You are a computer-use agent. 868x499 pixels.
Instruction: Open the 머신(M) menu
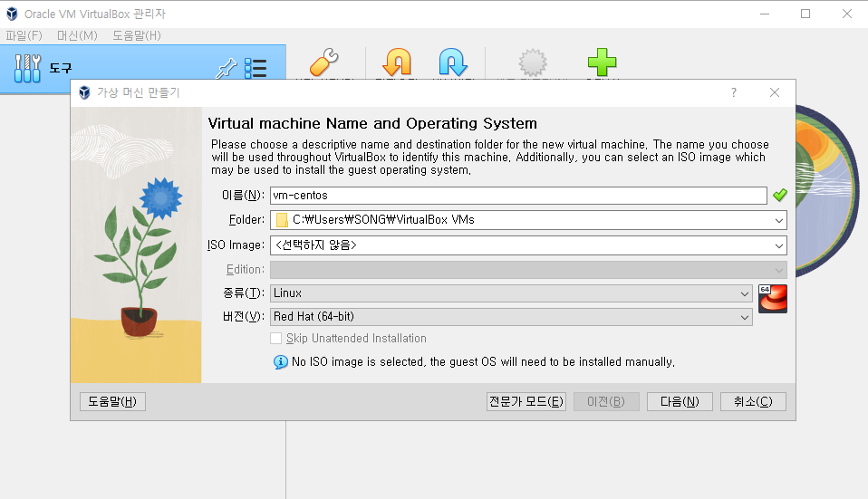77,35
